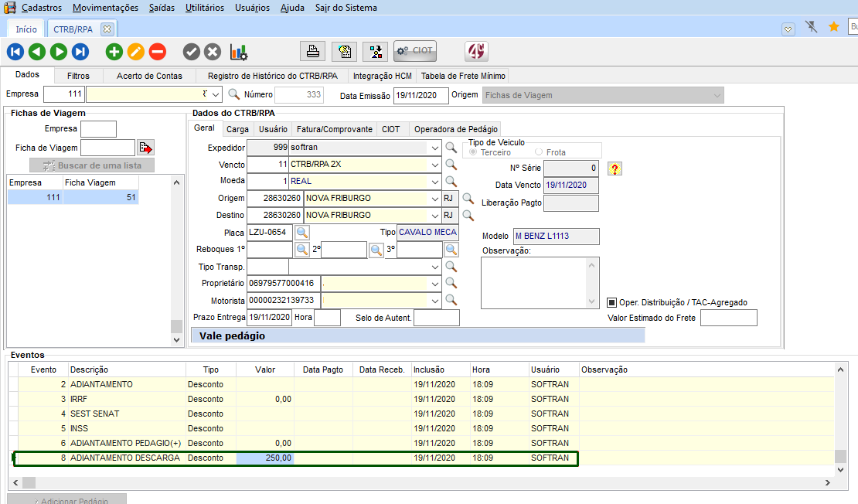This screenshot has width=858, height=504.
Task: Expand the Vencto CTRB/RPA 2X dropdown
Action: [435, 165]
